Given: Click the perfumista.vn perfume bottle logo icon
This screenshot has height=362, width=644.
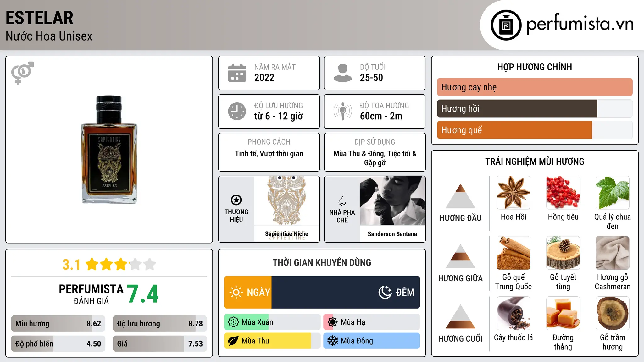Looking at the screenshot, I should (506, 25).
